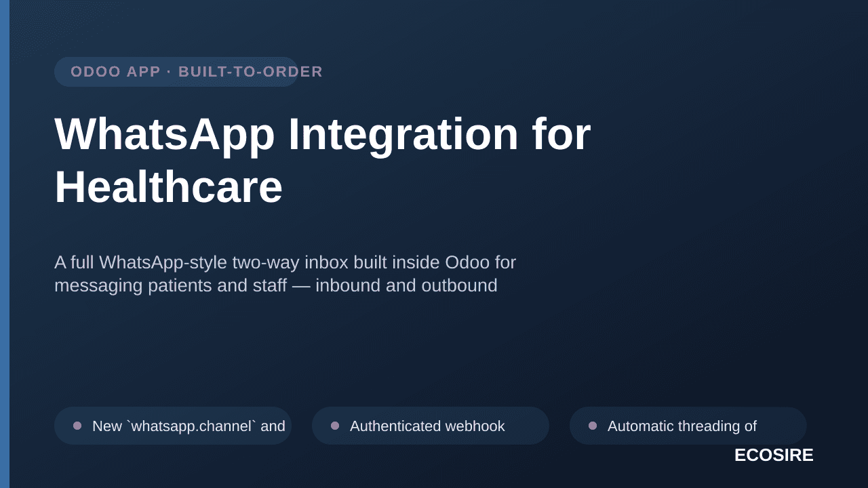Click bullet dot beside 'New `whatsapp.channel` and'

[x=77, y=426]
